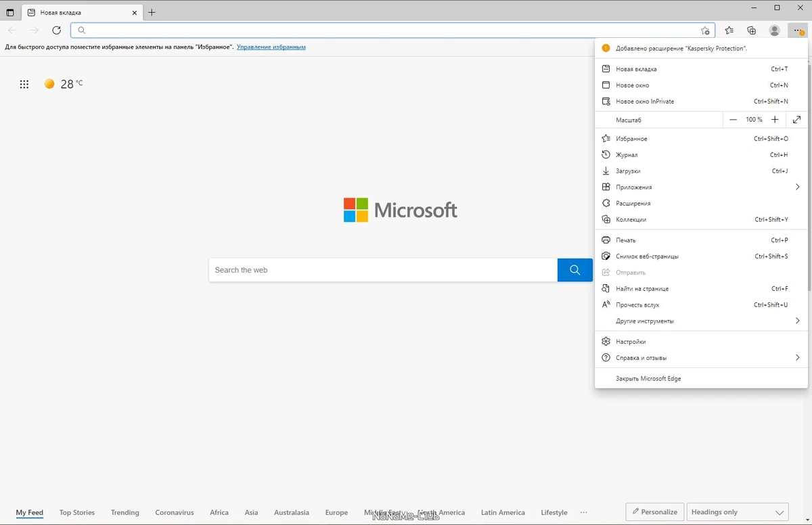
Task: Click inside the address bar
Action: coord(392,30)
